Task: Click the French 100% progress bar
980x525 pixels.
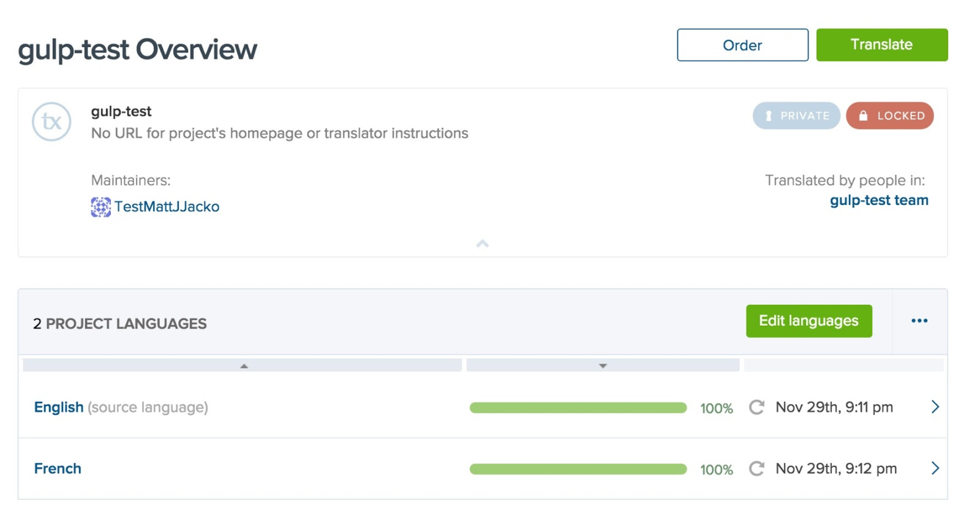Action: [x=578, y=469]
